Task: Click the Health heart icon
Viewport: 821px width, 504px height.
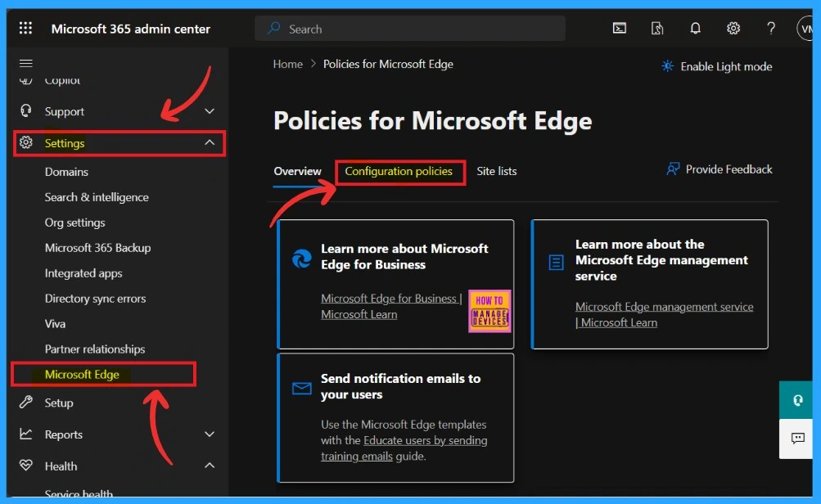Action: pos(25,465)
